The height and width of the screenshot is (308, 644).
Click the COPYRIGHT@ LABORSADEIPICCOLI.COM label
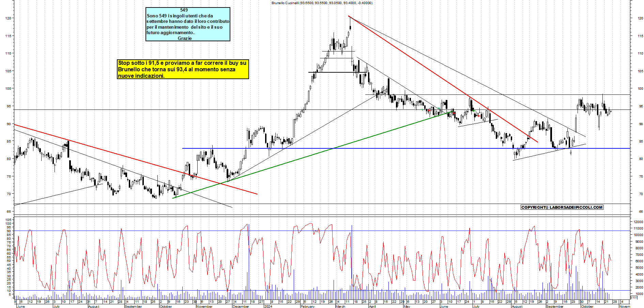click(x=562, y=207)
